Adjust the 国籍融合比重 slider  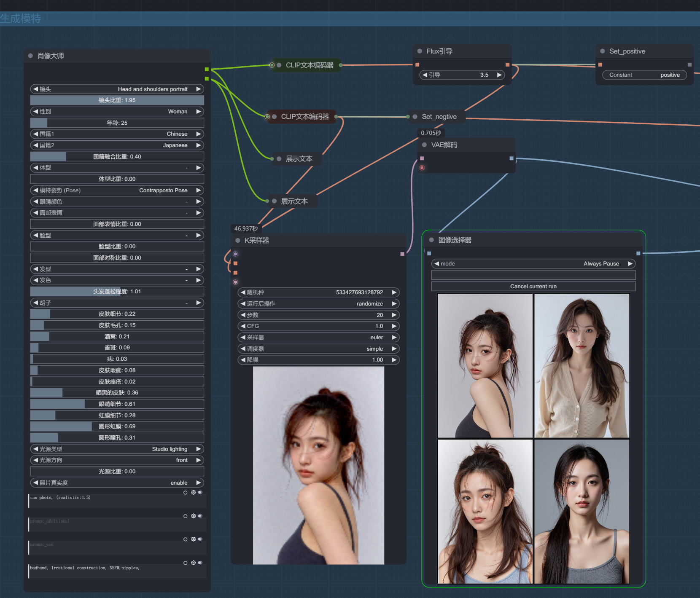(117, 157)
